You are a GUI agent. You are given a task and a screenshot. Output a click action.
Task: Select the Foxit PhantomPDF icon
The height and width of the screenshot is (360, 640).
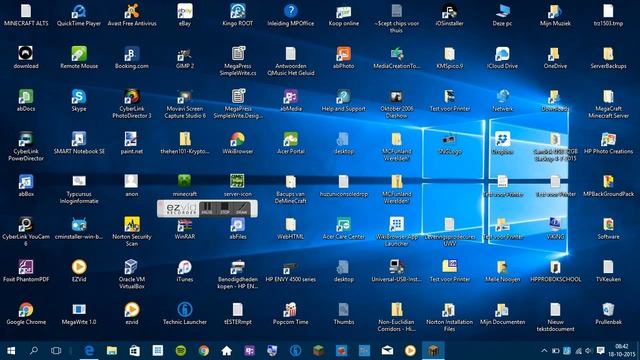tap(26, 271)
